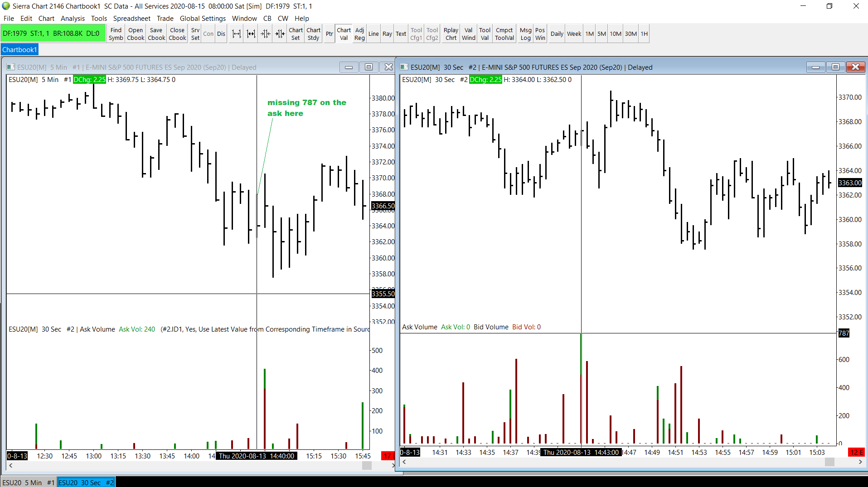This screenshot has width=868, height=487.
Task: Click Save Cbook in toolbar
Action: tap(156, 34)
